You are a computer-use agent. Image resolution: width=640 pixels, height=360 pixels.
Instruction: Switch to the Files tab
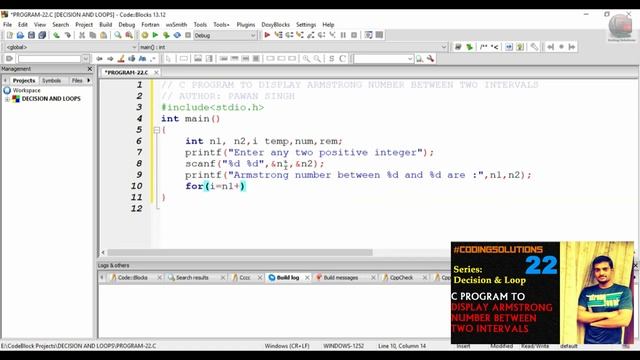(x=77, y=80)
